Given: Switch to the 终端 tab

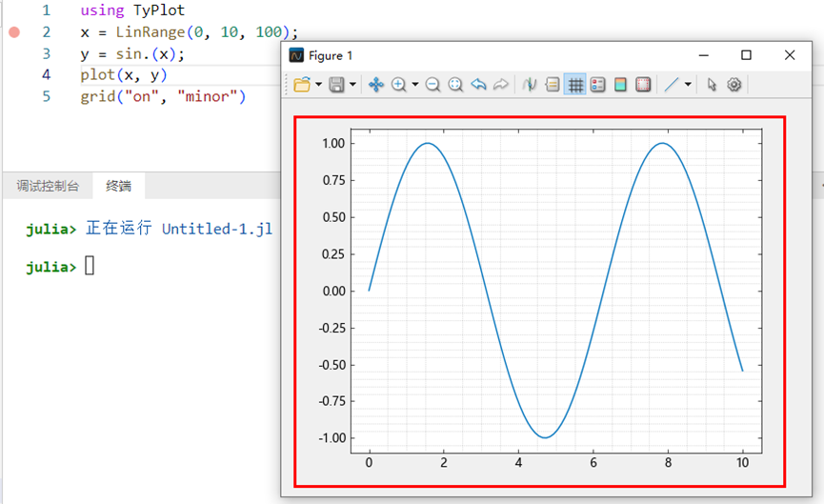Looking at the screenshot, I should tap(119, 186).
